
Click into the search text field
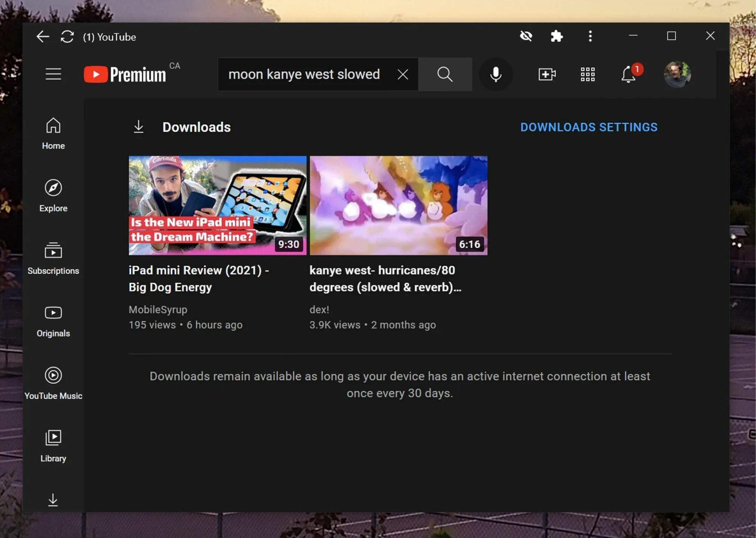click(304, 74)
